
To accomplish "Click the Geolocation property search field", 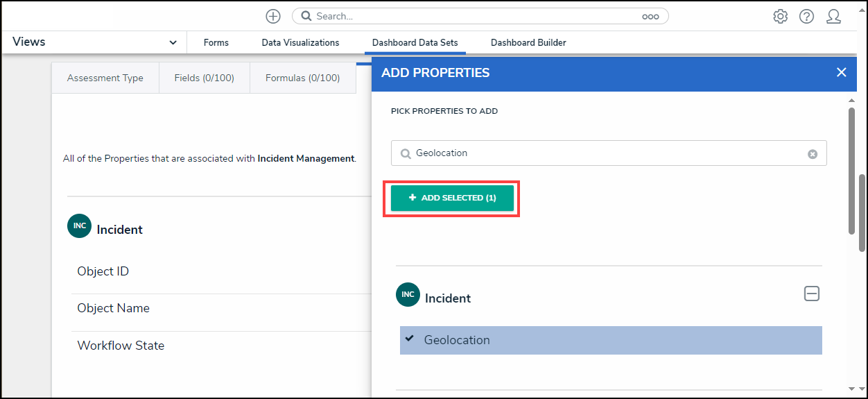I will [603, 153].
